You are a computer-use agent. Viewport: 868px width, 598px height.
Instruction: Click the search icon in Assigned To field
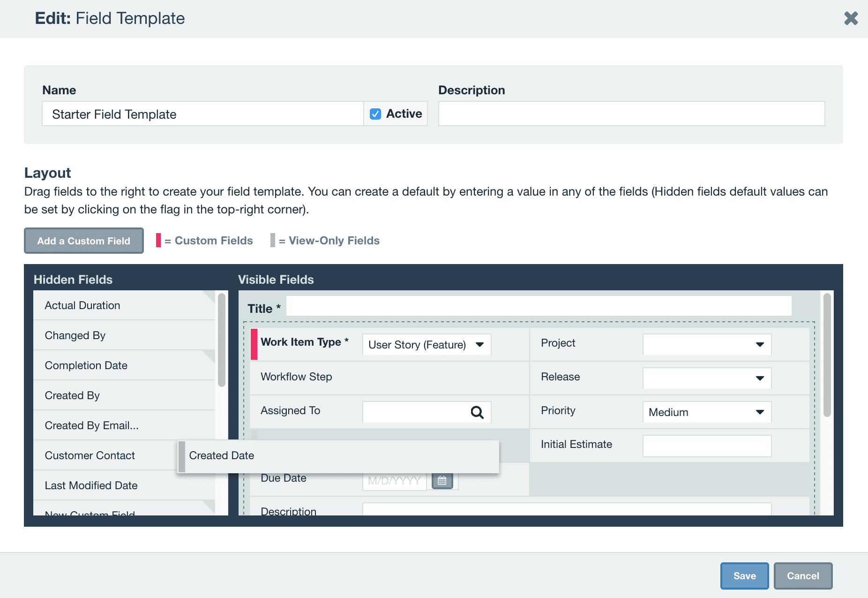pyautogui.click(x=477, y=412)
